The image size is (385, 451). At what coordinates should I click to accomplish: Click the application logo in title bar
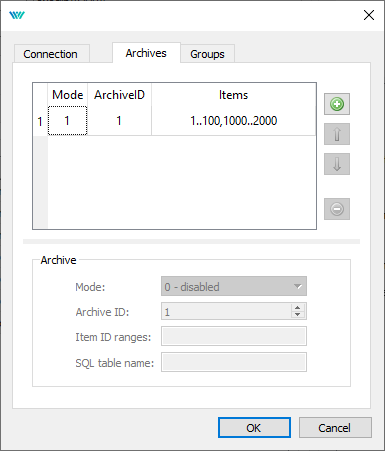pyautogui.click(x=17, y=15)
